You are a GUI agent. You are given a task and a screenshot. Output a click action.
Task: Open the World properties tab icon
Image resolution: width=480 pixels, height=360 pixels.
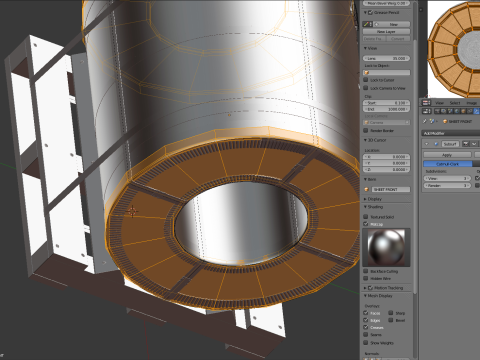click(x=457, y=111)
